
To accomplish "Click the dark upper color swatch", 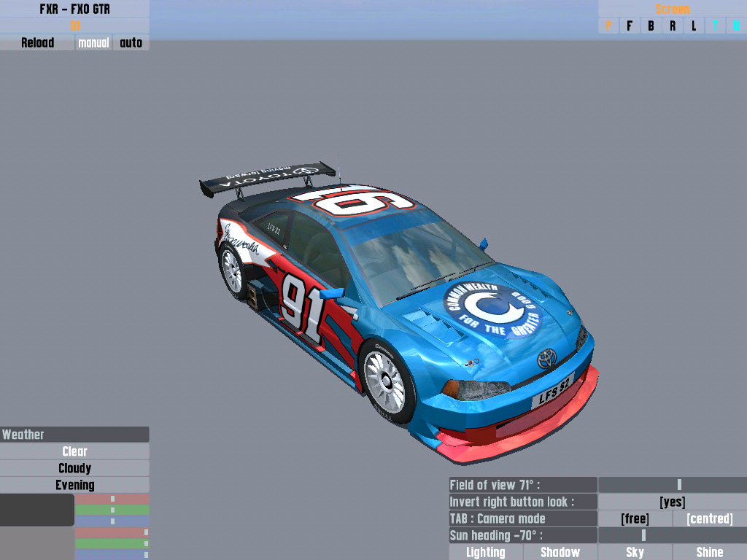I will tap(37, 510).
